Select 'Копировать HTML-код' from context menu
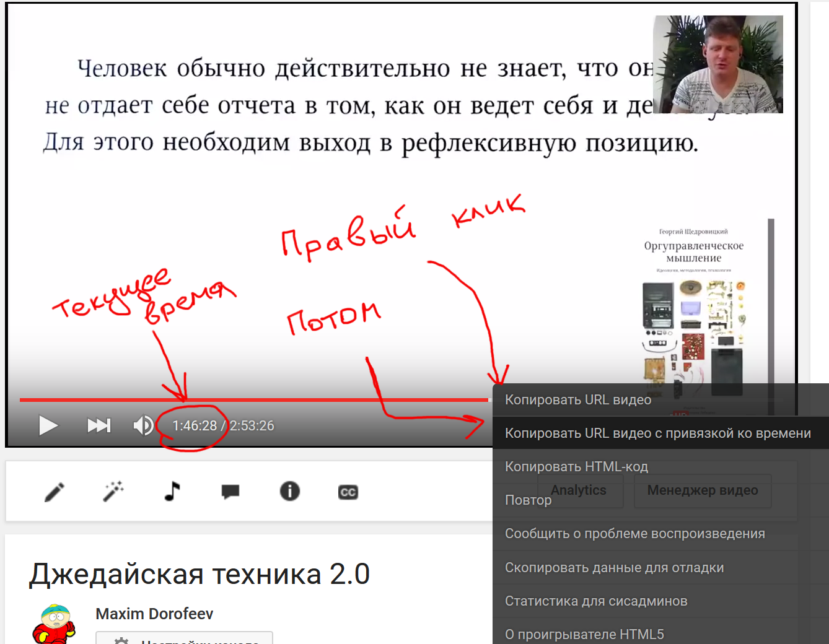The height and width of the screenshot is (644, 829). (x=576, y=467)
